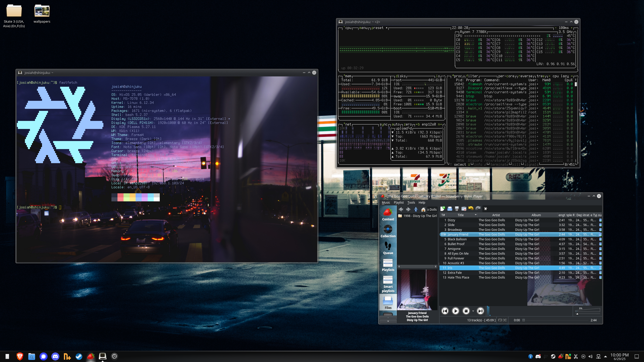Go up one folder in file browser
The width and height of the screenshot is (644, 362).
[416, 209]
